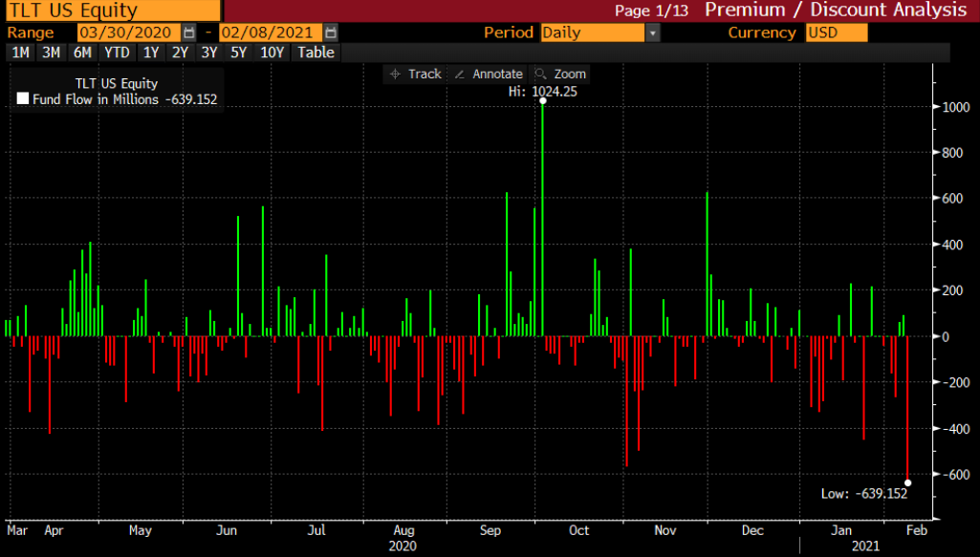
Task: Click the TLT US Equity legend title
Action: [x=117, y=84]
